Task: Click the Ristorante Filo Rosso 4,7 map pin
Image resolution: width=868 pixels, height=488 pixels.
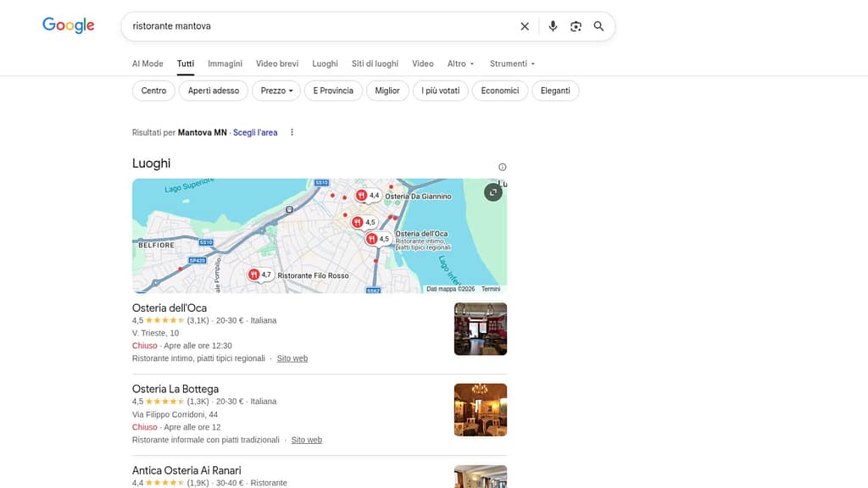Action: (259, 274)
